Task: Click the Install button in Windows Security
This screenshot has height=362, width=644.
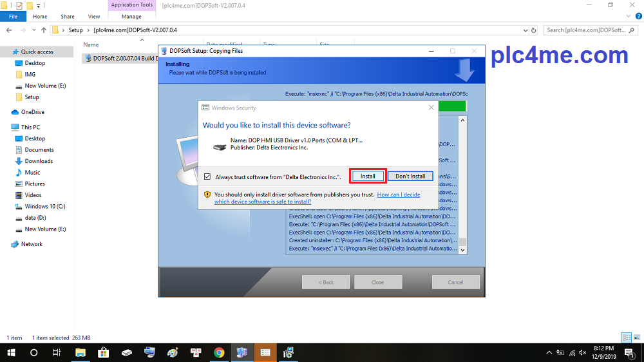Action: tap(368, 176)
